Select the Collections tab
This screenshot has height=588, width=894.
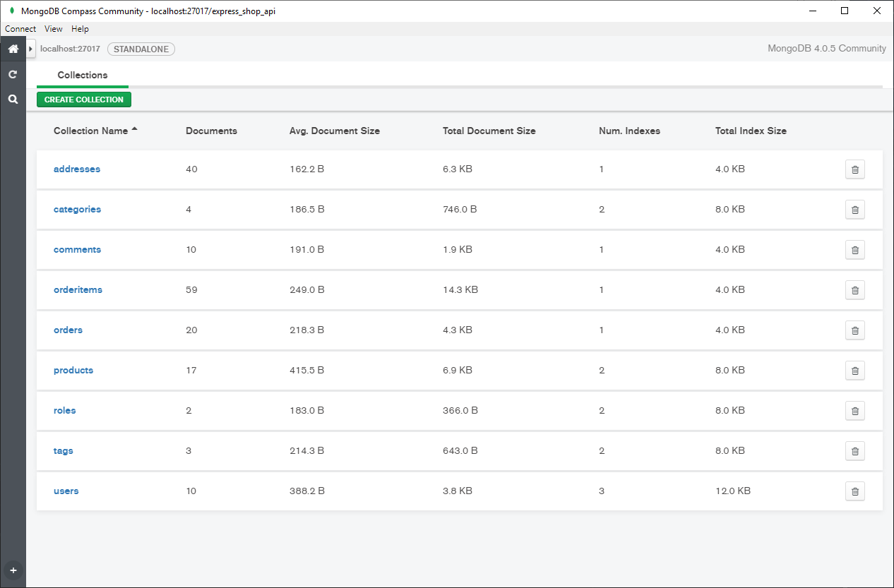(x=83, y=75)
